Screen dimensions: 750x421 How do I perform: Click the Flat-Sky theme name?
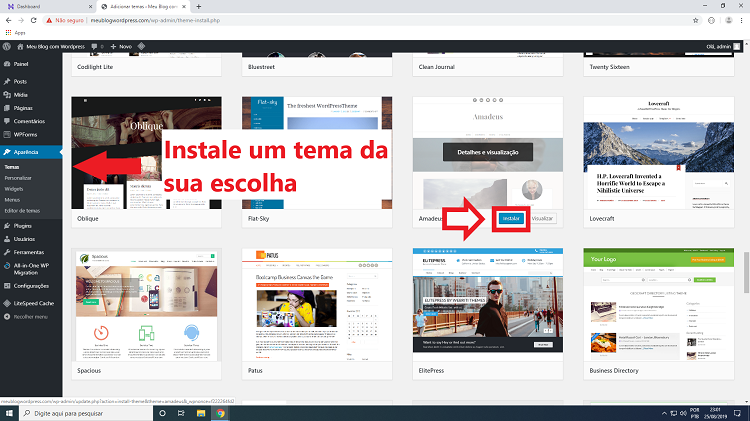pyautogui.click(x=259, y=219)
